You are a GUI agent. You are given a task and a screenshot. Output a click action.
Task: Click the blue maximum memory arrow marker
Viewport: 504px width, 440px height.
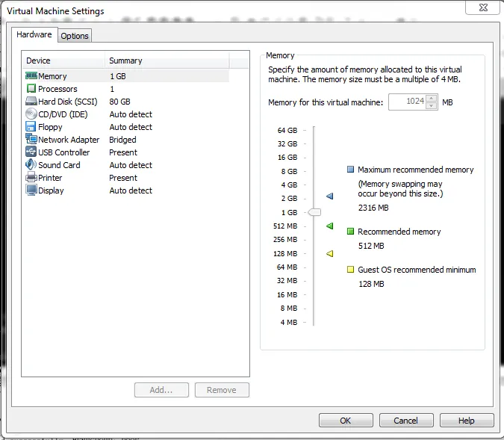(330, 196)
